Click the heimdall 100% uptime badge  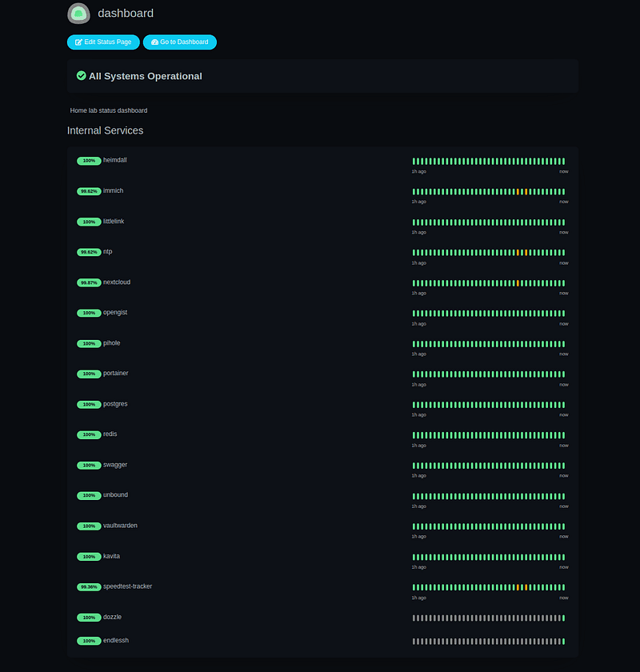89,161
